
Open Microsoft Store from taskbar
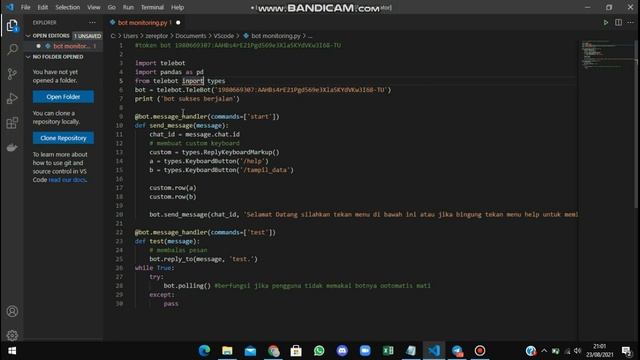296,351
